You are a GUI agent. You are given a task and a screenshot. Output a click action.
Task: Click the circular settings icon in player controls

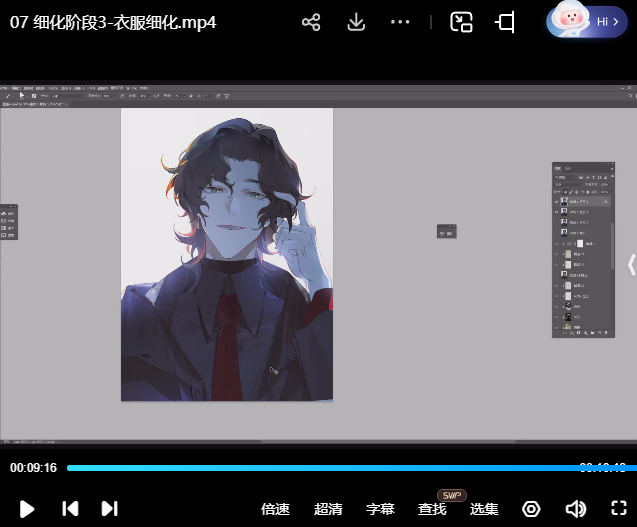[x=531, y=509]
